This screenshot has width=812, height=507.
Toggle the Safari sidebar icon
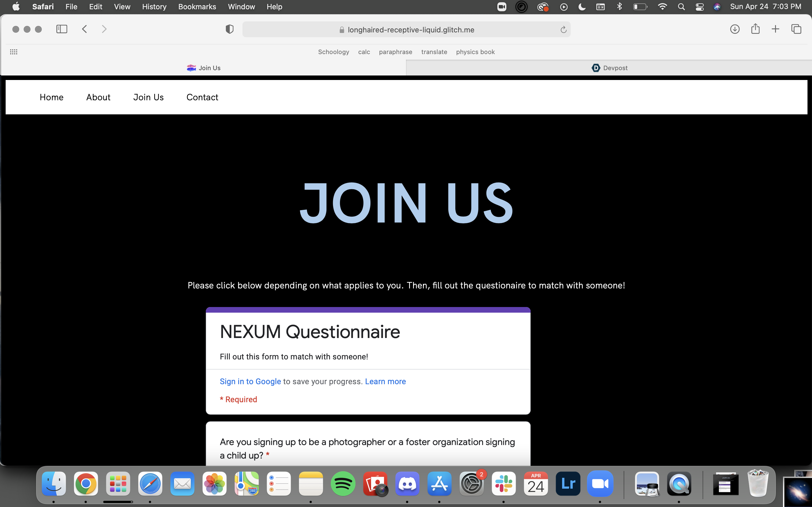click(62, 29)
